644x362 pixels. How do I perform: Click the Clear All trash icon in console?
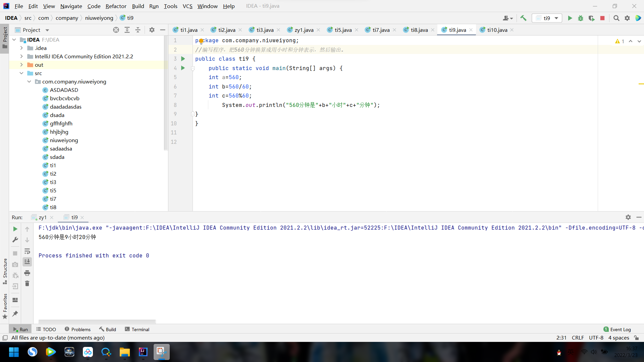point(27,284)
